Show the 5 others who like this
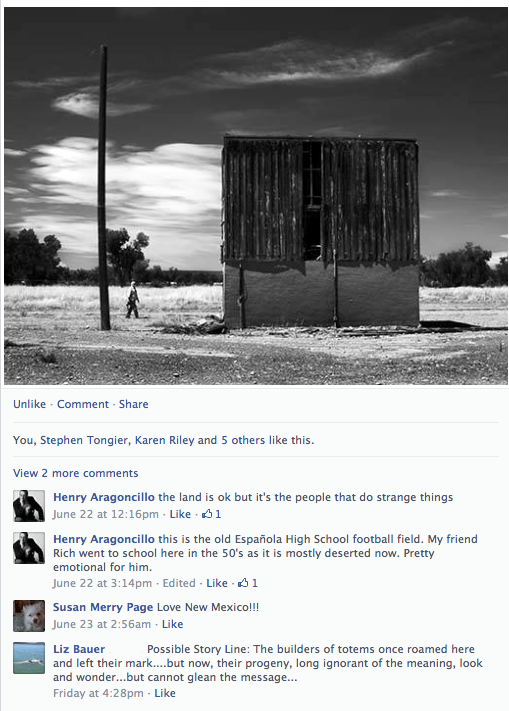Viewport: 509px width, 711px height. click(243, 440)
